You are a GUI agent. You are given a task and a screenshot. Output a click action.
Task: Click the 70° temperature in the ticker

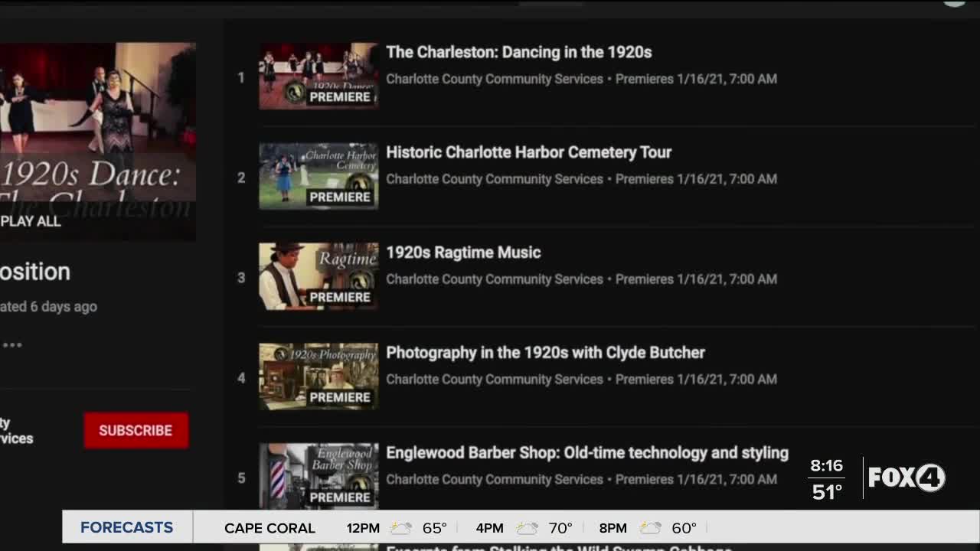560,528
